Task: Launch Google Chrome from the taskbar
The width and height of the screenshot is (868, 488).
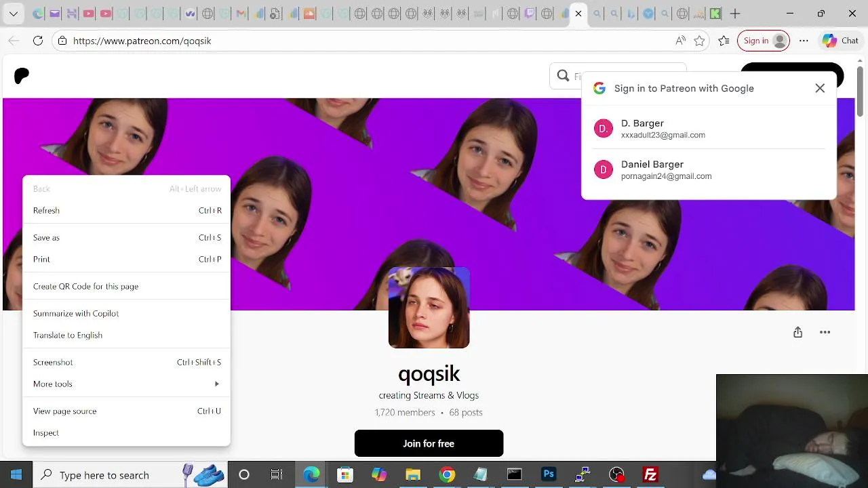Action: click(x=447, y=474)
